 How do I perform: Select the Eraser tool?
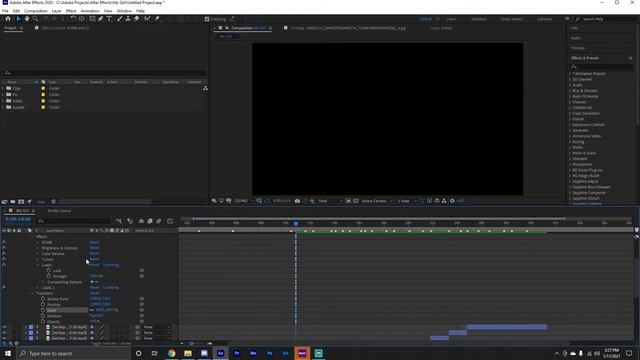click(136, 19)
